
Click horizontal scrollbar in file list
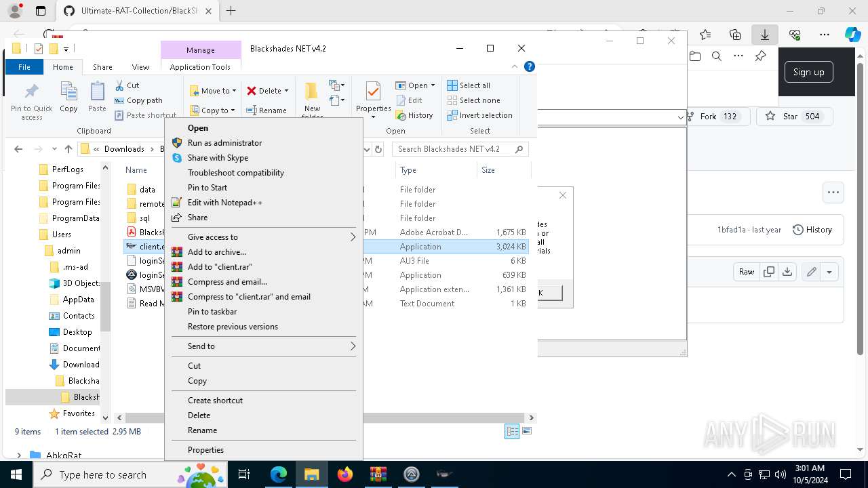pyautogui.click(x=324, y=418)
